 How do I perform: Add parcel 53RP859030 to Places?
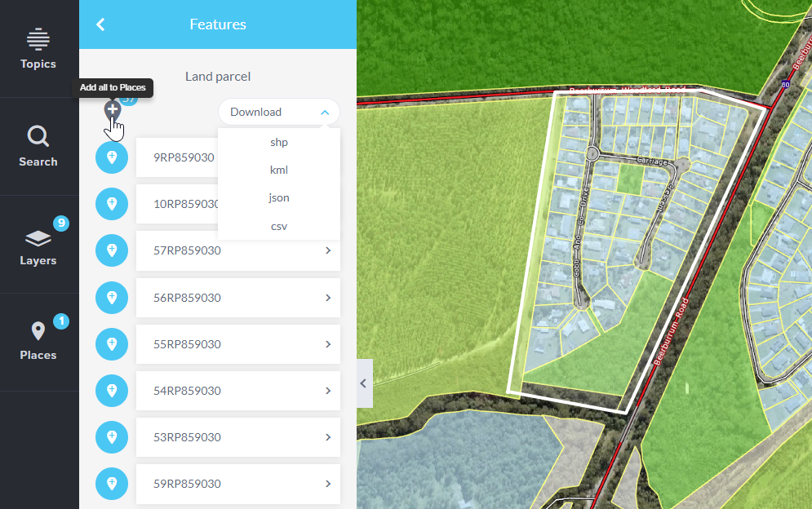pos(112,437)
